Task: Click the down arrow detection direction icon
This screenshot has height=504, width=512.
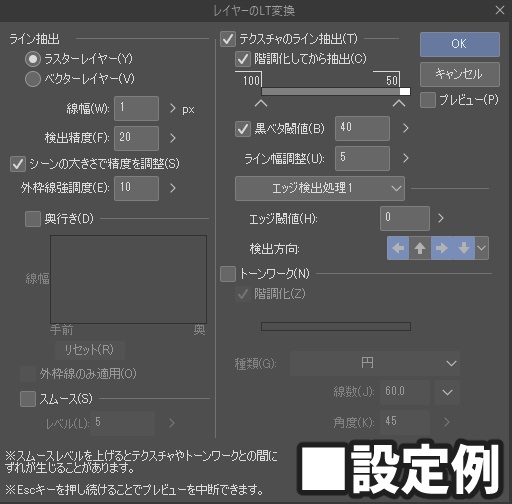Action: tap(464, 248)
